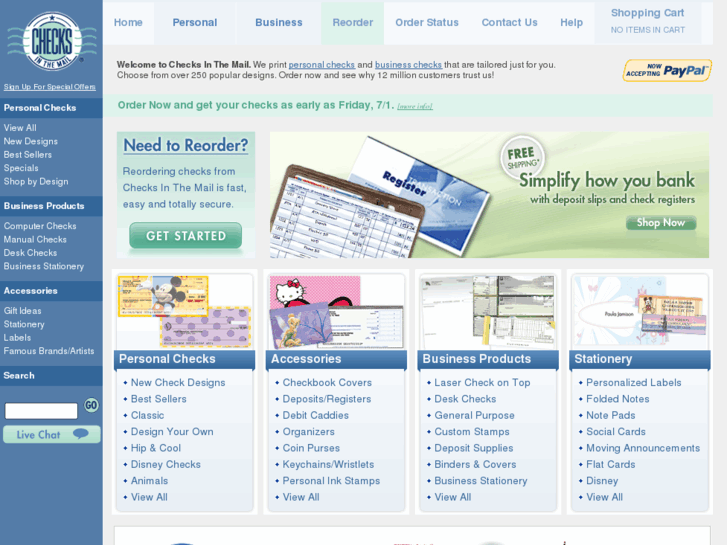Viewport: 727px width, 545px height.
Task: Click View All under Stationery card
Action: tap(605, 497)
